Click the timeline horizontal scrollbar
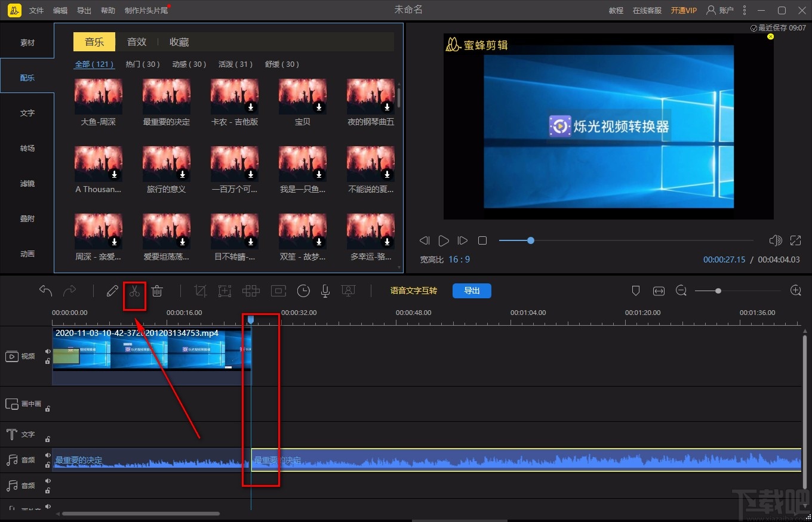The height and width of the screenshot is (522, 812). 141,514
